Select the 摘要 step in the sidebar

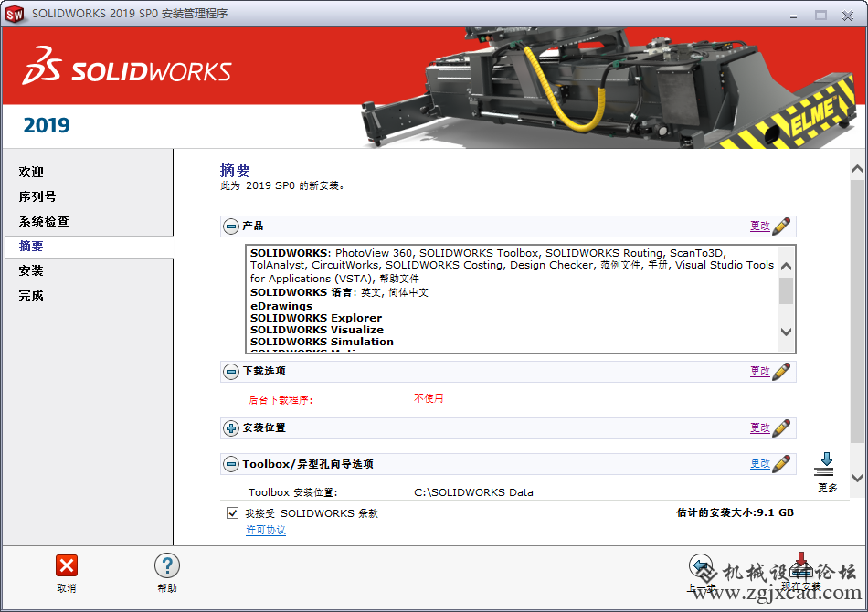click(x=31, y=247)
